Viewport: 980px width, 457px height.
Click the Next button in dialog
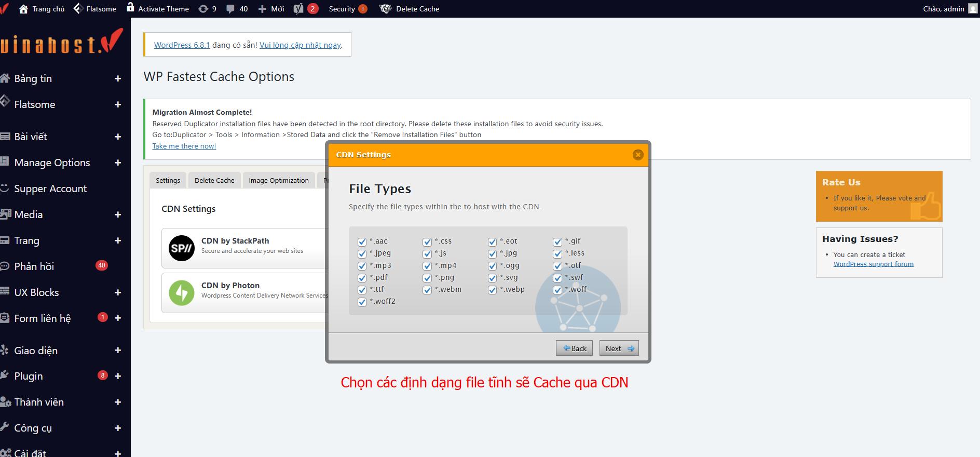pos(619,348)
